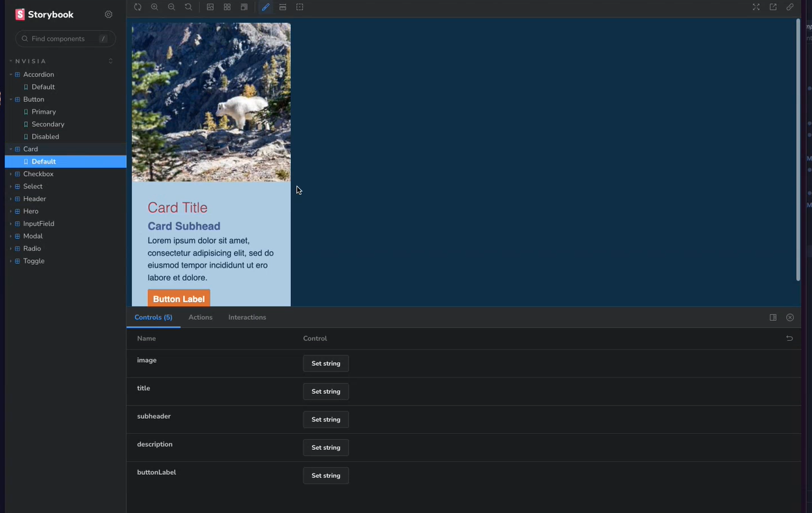Open the change background tool
812x513 pixels.
pyautogui.click(x=210, y=7)
